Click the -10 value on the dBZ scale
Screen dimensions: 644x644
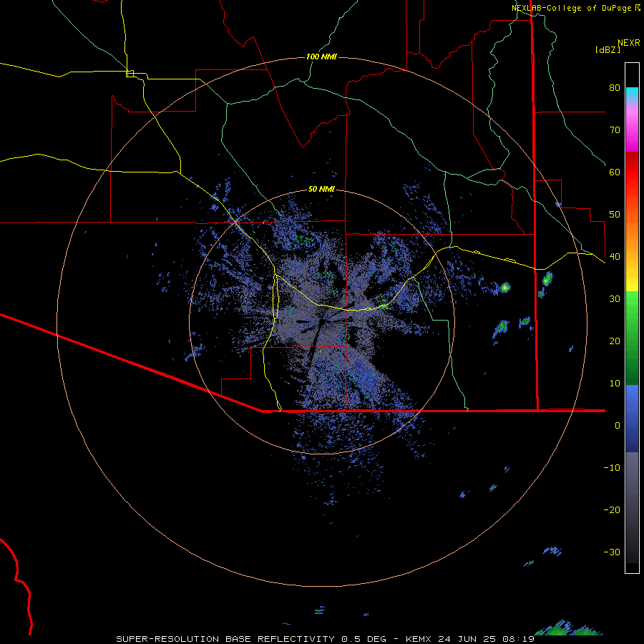click(x=612, y=468)
